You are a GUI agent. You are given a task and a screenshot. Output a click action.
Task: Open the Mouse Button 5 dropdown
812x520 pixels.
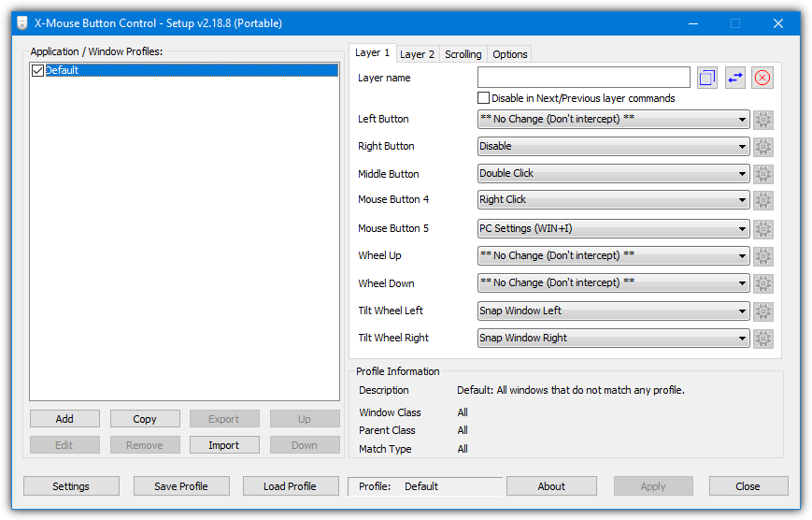[613, 228]
